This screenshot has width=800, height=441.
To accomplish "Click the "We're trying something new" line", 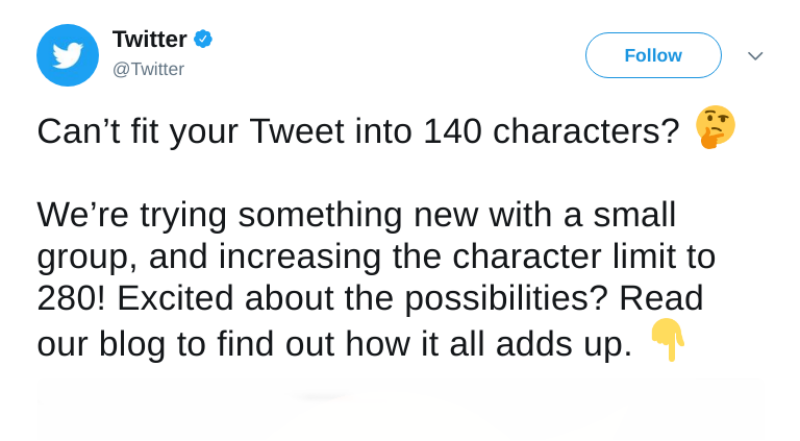I will 356,215.
